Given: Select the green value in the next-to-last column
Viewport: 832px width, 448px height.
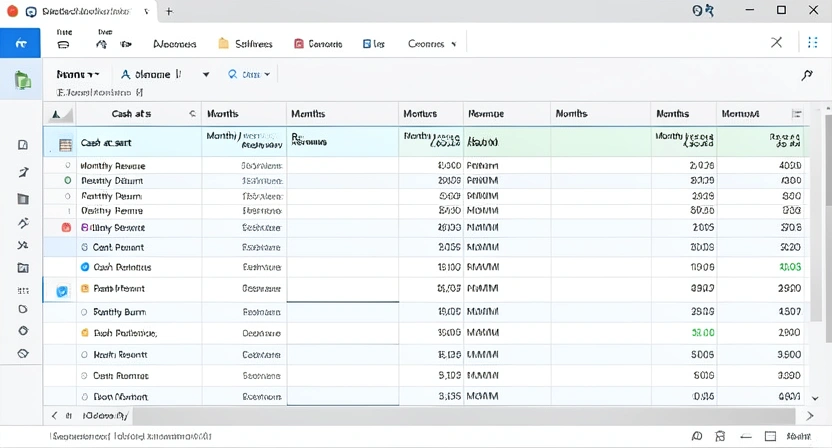Looking at the screenshot, I should (703, 333).
